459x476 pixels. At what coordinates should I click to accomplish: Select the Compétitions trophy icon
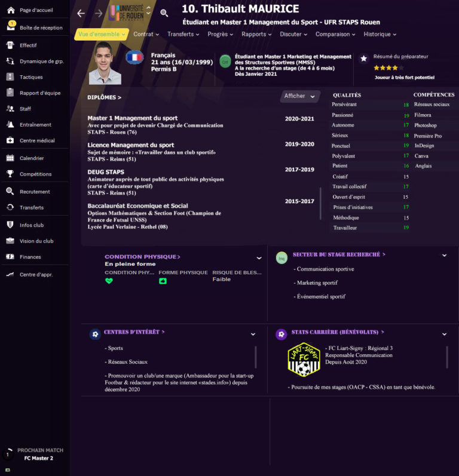tap(10, 174)
